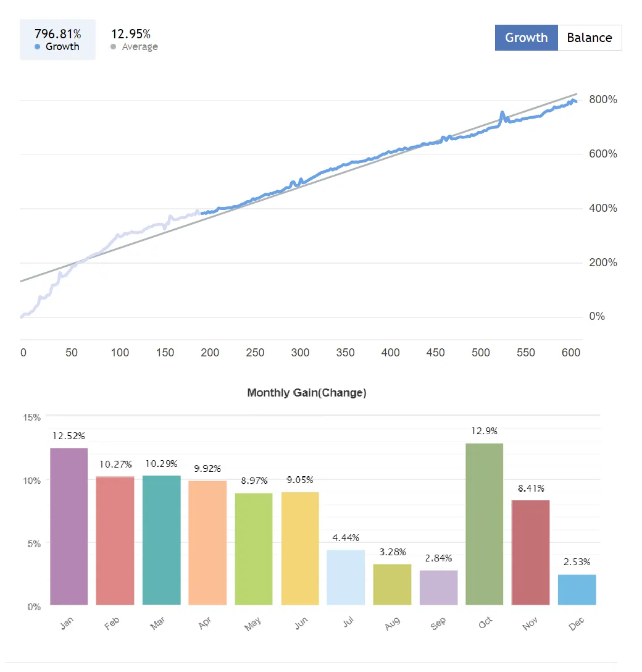
Task: Switch to the Growth tab
Action: tap(526, 38)
